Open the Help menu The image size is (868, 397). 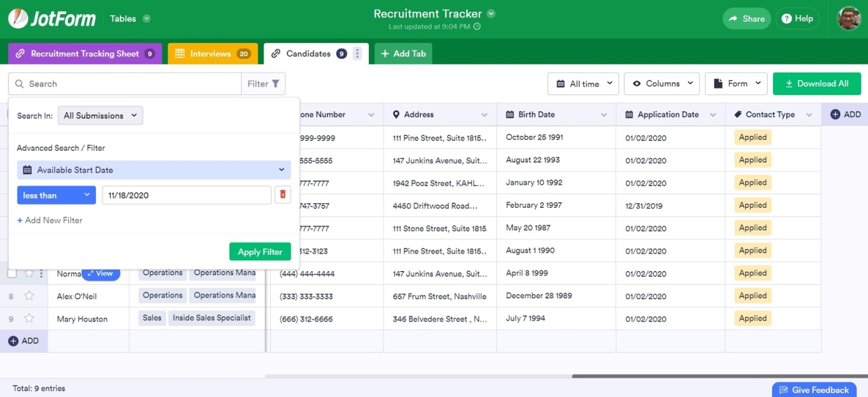pyautogui.click(x=797, y=18)
